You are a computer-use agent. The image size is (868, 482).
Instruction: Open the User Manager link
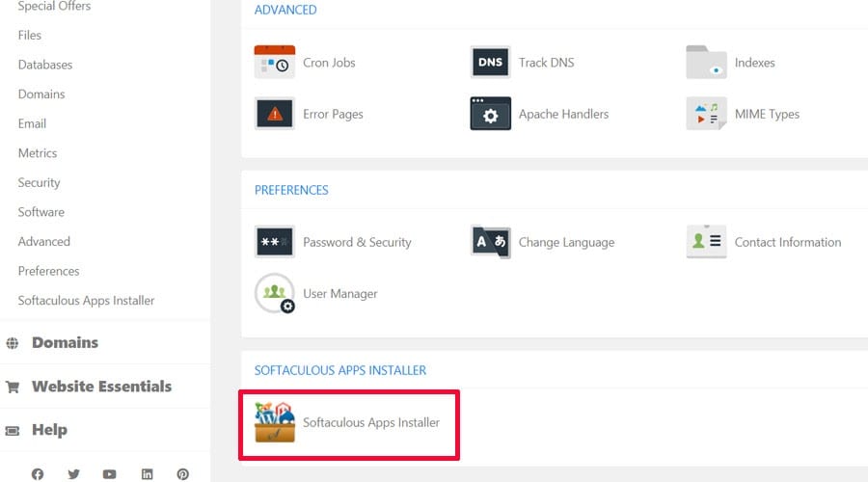click(x=339, y=294)
